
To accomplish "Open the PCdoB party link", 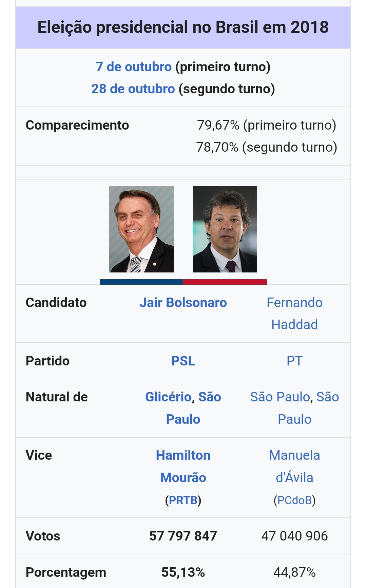I will pyautogui.click(x=294, y=500).
